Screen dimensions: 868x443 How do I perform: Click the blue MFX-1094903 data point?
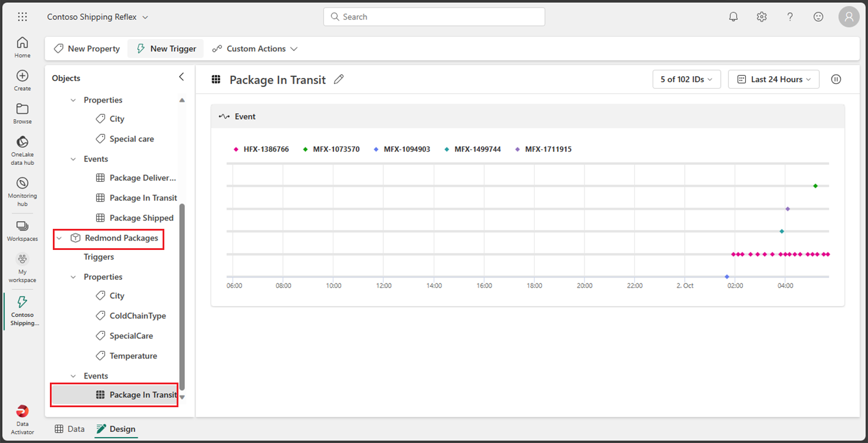[x=727, y=276]
